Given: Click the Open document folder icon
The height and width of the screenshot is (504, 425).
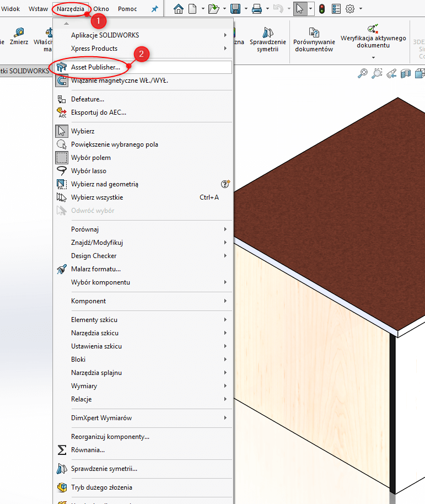Looking at the screenshot, I should click(214, 9).
